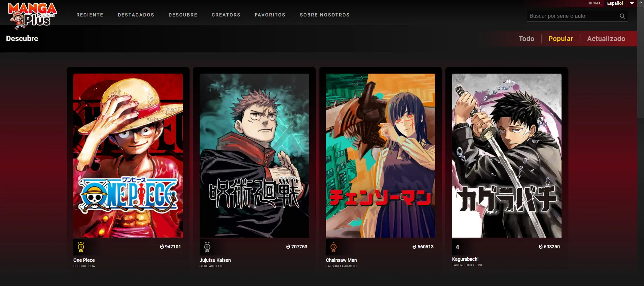Open the Descubre menu item
Viewport: 644px width, 286px height.
(183, 15)
